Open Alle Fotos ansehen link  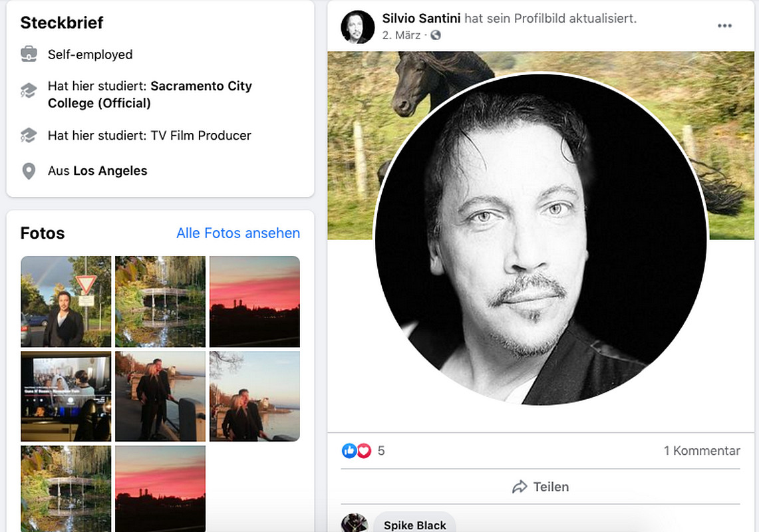238,233
